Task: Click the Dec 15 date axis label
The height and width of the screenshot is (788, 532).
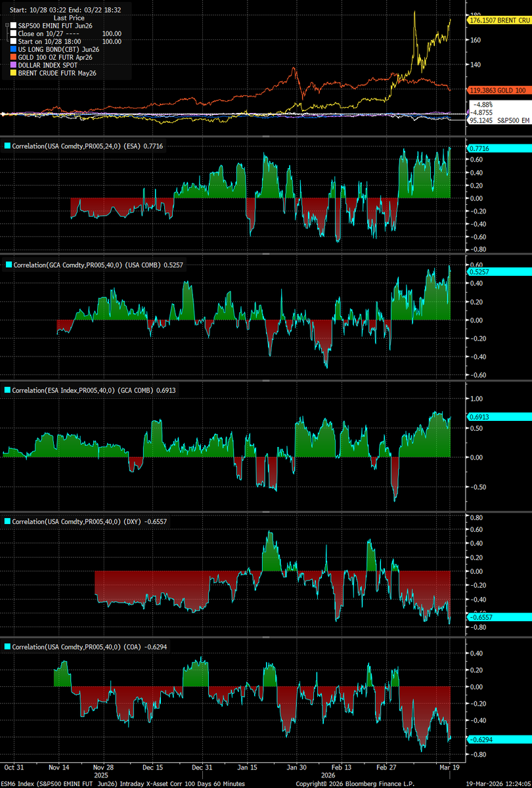Action: [152, 766]
